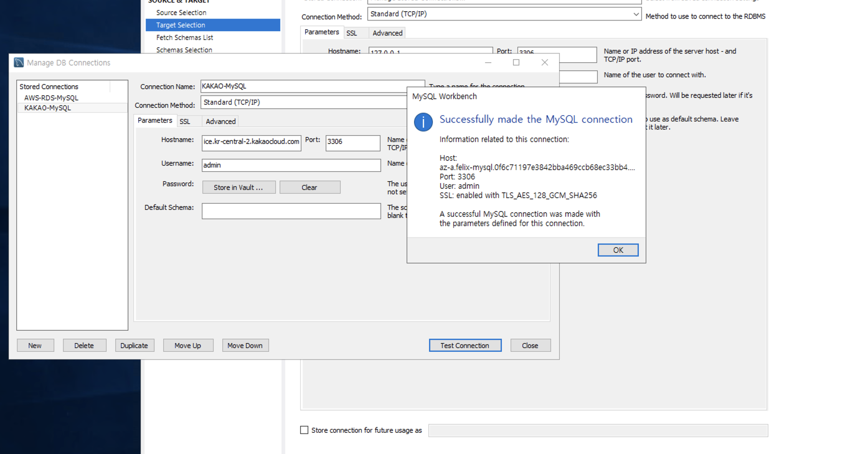Select Fetch Schemas List wizard step
868x454 pixels.
click(x=185, y=37)
